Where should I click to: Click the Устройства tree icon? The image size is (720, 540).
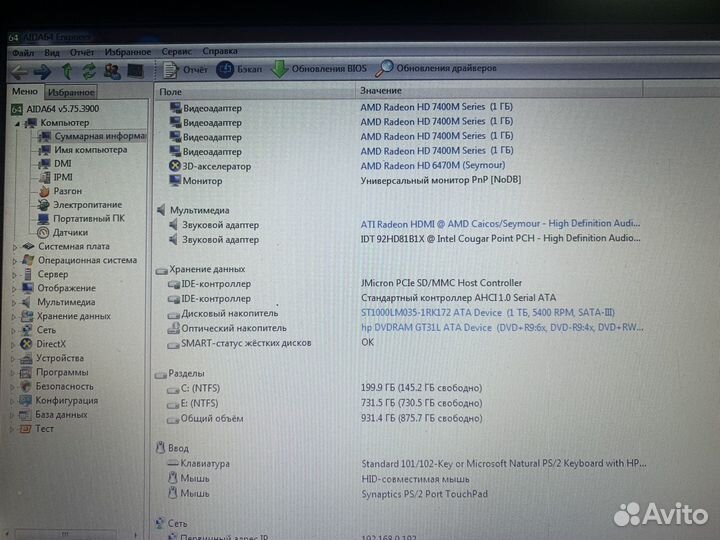(26, 358)
